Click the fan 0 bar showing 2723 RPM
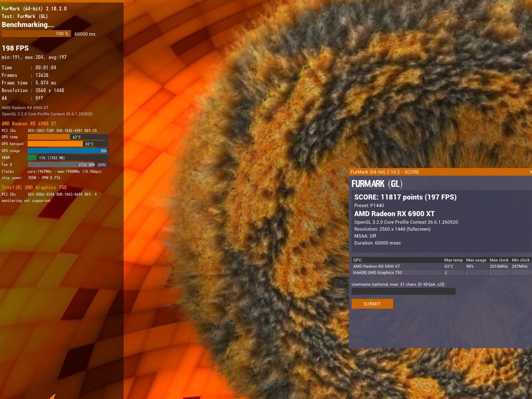The width and height of the screenshot is (532, 399). point(68,165)
